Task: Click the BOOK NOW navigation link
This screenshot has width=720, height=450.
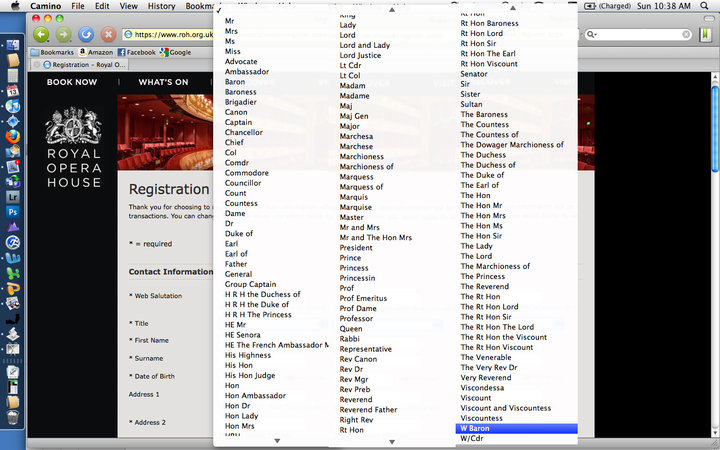Action: (x=72, y=82)
